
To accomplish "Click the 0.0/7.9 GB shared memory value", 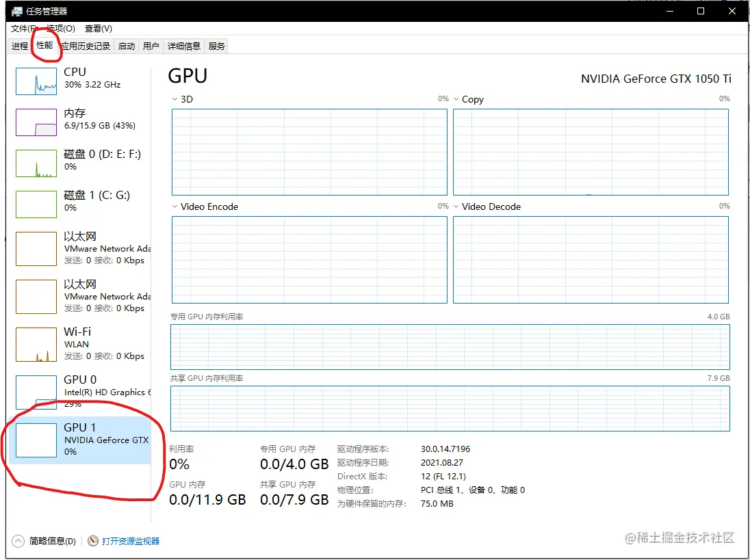I will click(x=294, y=499).
